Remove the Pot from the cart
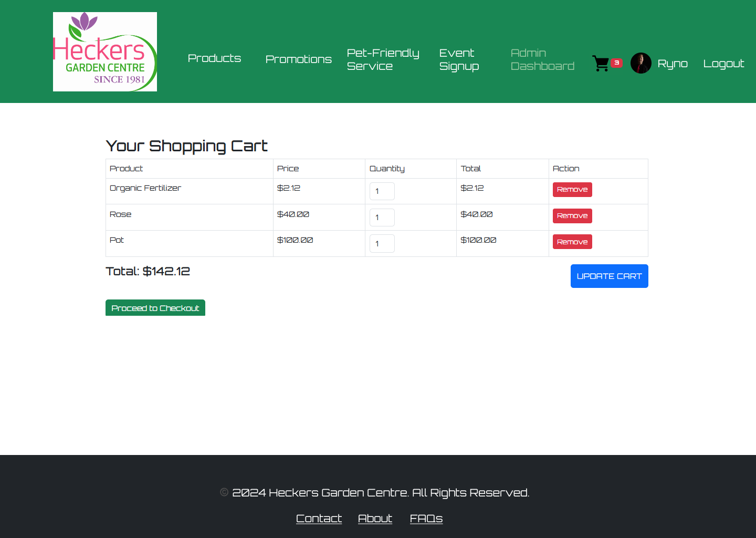The image size is (756, 538). click(x=572, y=242)
